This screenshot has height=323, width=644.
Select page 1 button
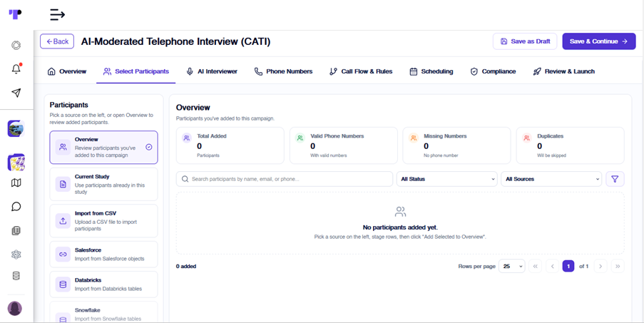[x=568, y=267]
